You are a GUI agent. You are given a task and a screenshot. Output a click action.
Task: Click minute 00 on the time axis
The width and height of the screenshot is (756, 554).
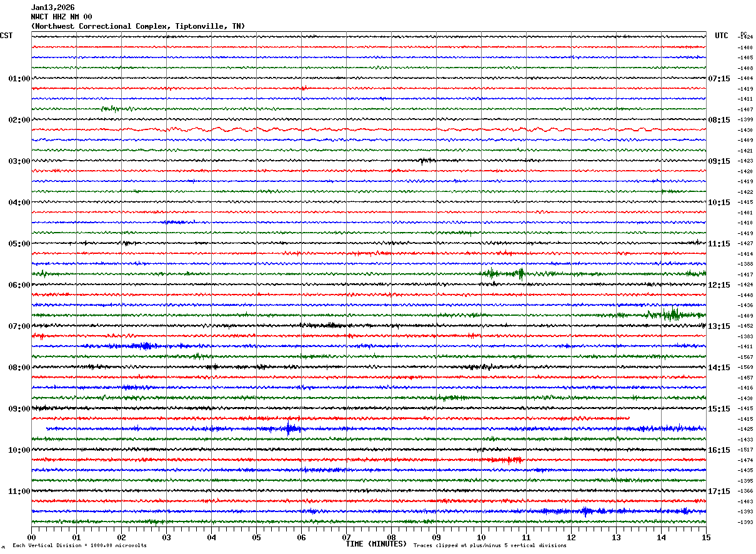(x=32, y=537)
